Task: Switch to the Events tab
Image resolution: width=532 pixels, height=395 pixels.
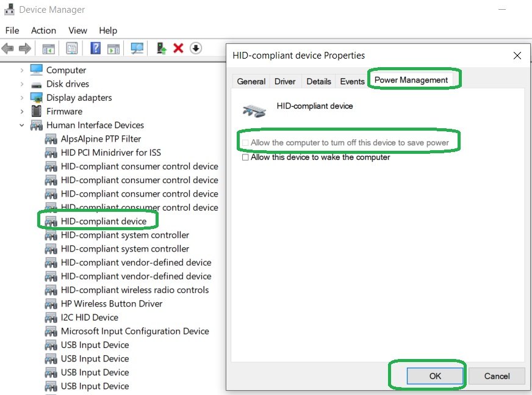Action: pos(352,82)
